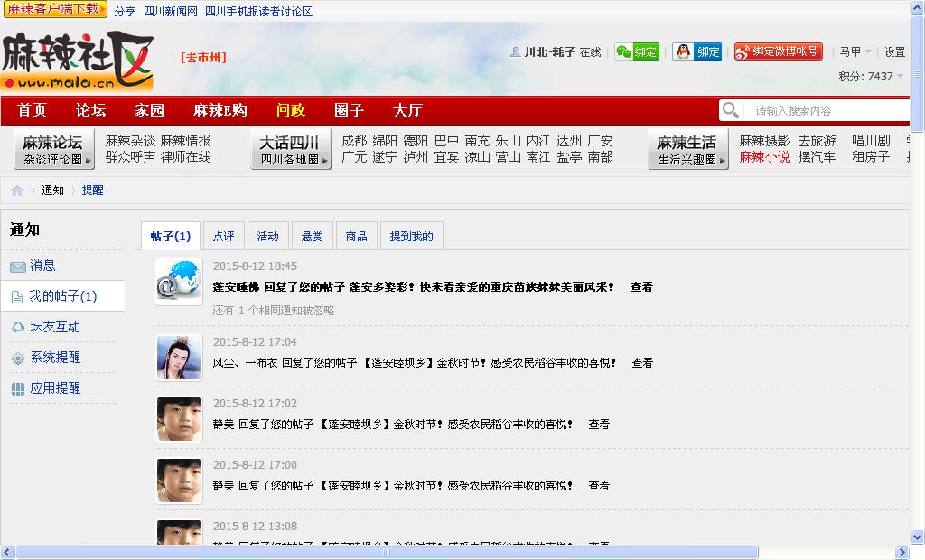Click the WeChat 绑定 icon button

[637, 52]
